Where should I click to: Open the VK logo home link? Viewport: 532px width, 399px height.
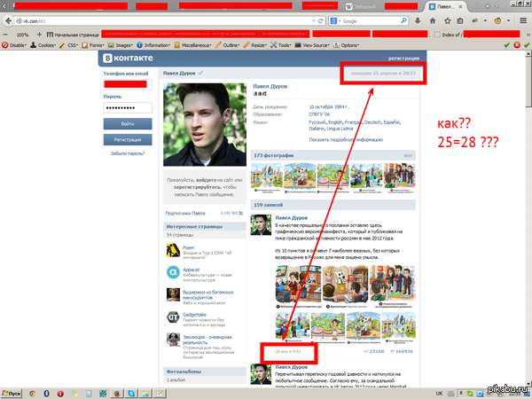(128, 58)
